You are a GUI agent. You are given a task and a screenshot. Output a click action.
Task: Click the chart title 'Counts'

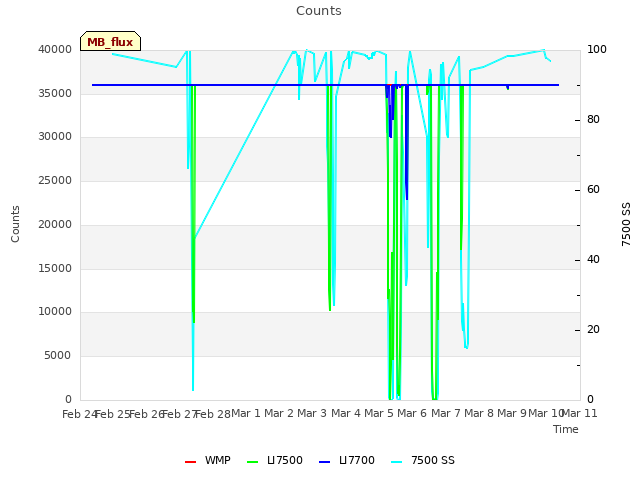[x=319, y=11]
